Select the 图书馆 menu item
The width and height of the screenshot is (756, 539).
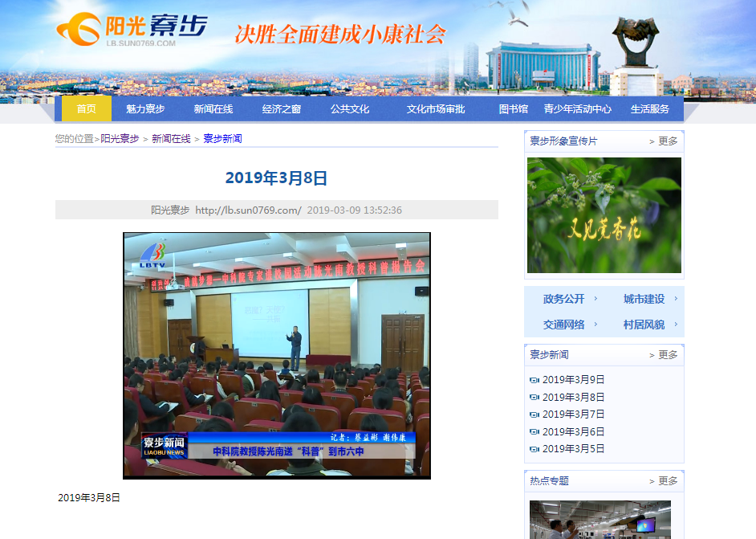click(x=513, y=108)
